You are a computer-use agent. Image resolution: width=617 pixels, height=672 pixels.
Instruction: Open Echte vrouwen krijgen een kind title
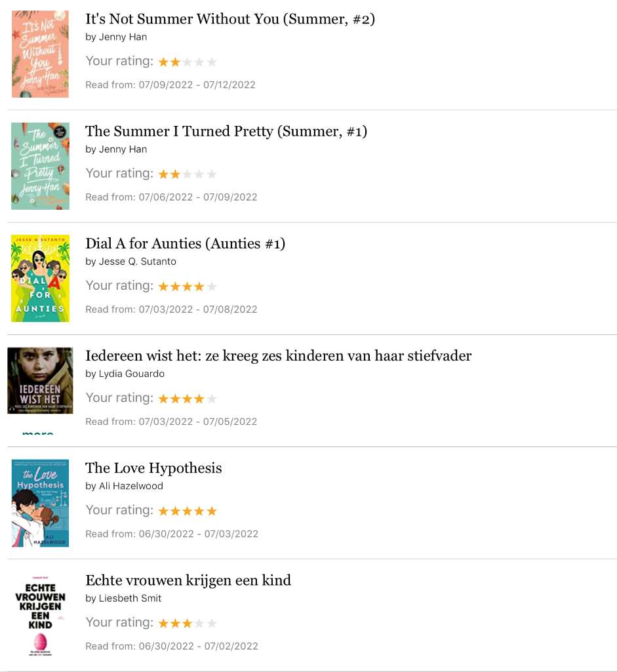pyautogui.click(x=188, y=580)
